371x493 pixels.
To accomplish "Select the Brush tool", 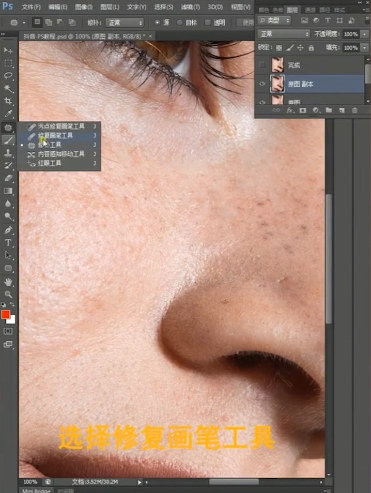I will click(x=8, y=140).
